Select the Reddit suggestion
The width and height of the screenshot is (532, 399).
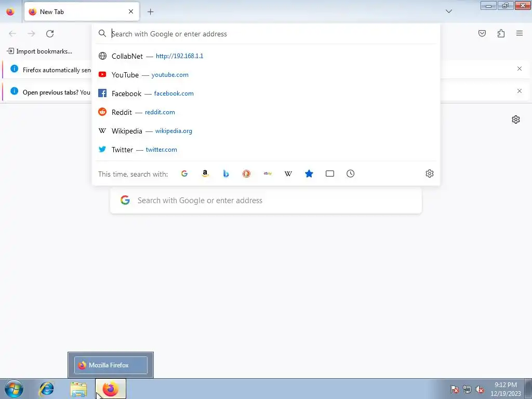click(265, 112)
